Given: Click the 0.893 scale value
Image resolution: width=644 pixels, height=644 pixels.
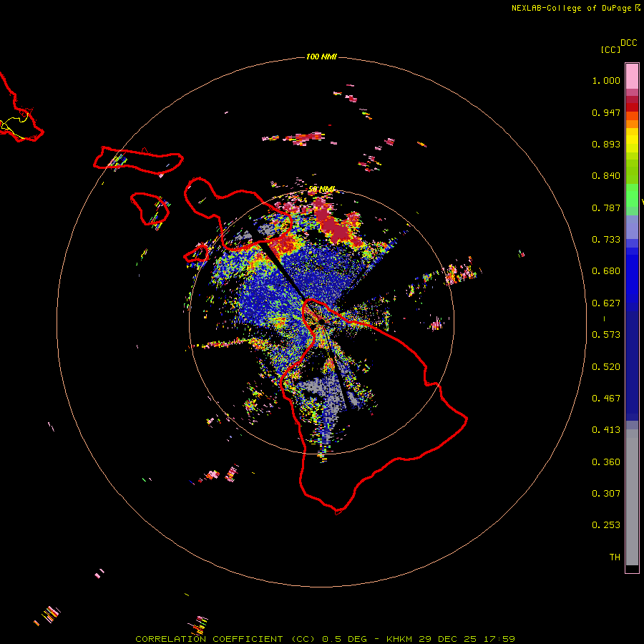Looking at the screenshot, I should (606, 144).
